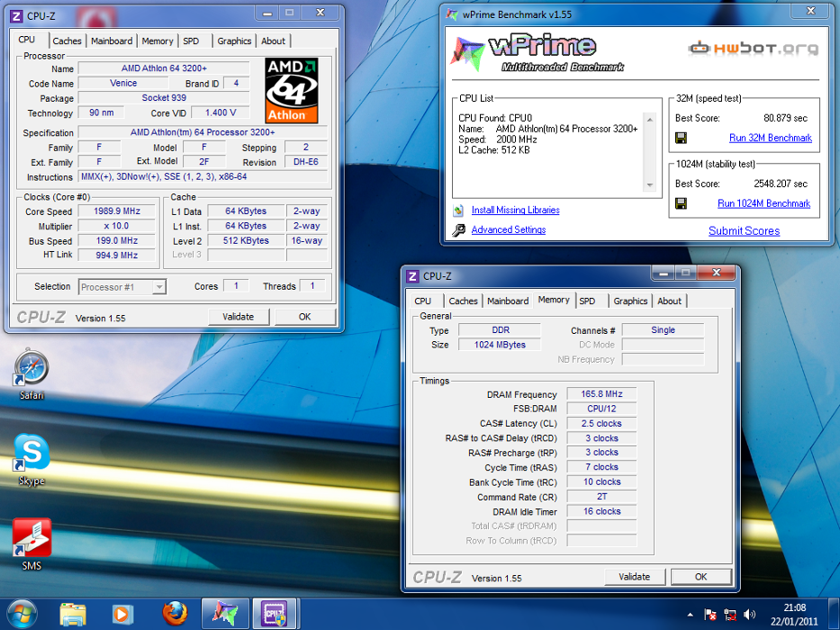This screenshot has width=840, height=630.
Task: Open About tab in left CPU-Z window
Action: point(273,41)
